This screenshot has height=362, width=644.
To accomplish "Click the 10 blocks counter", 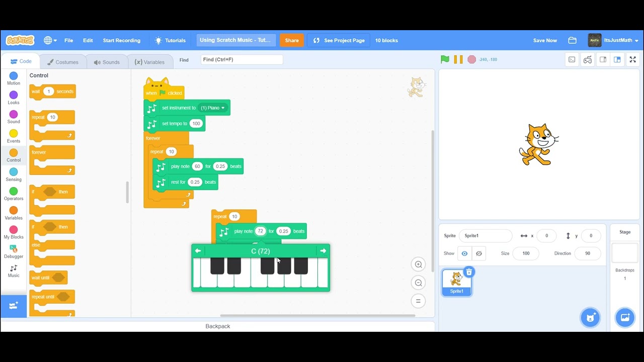I will click(386, 40).
